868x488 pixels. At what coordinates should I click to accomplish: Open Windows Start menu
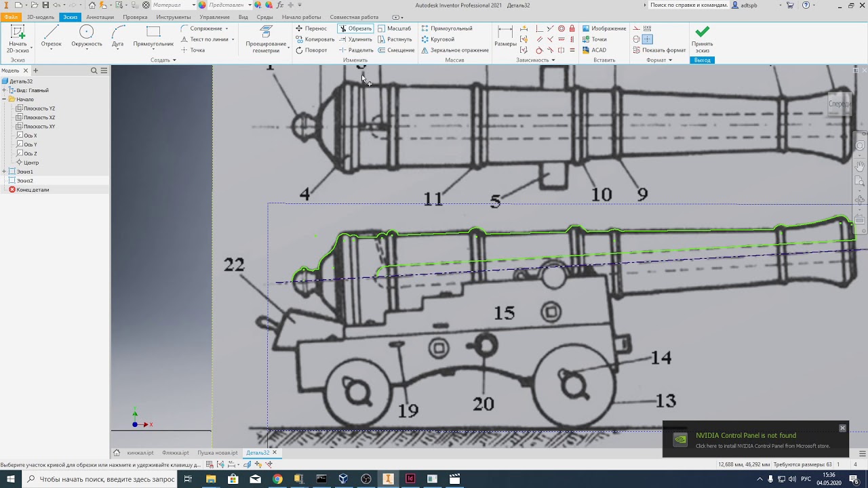click(10, 479)
